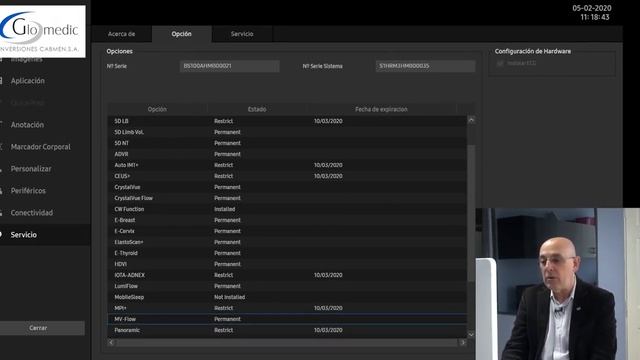Select the CEUS+ option row
Viewport: 640px width, 360px height.
click(x=287, y=176)
